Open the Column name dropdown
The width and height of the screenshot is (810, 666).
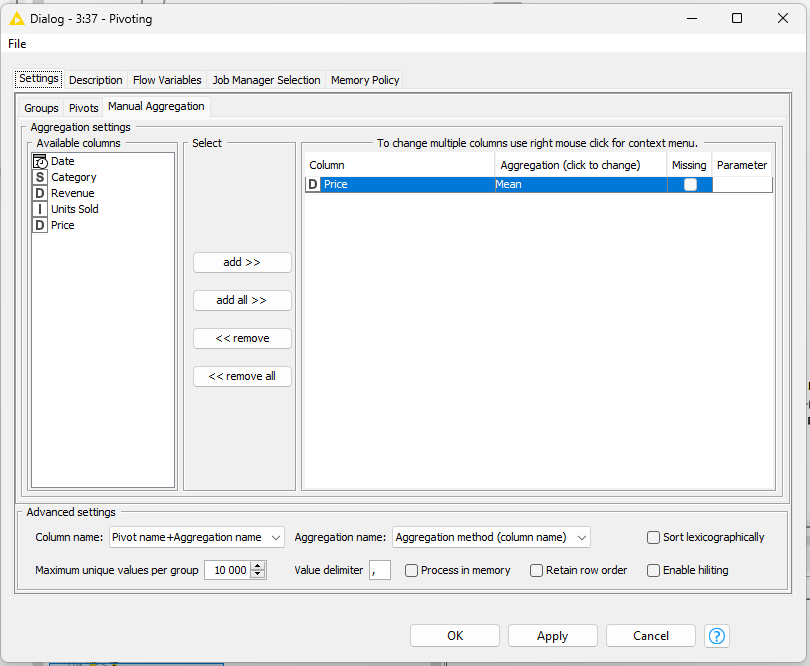197,537
